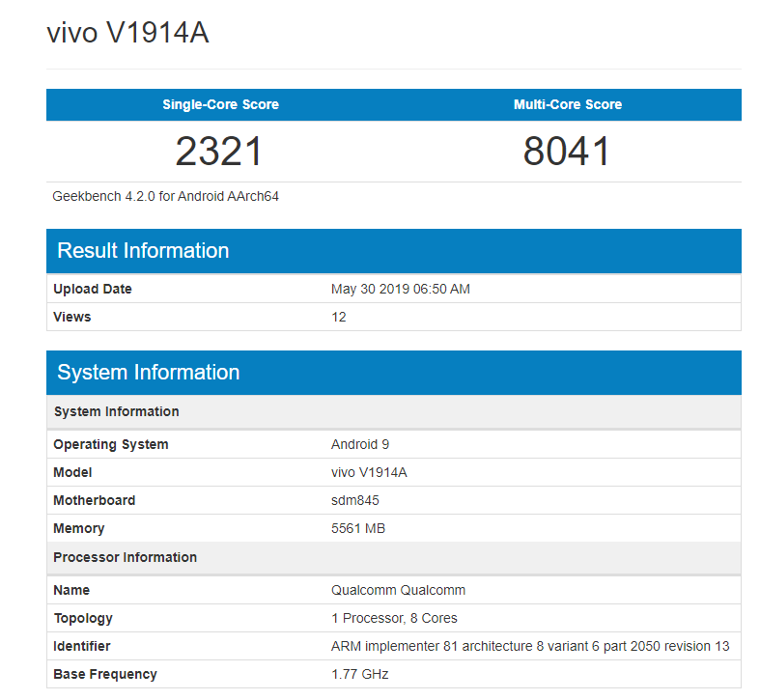Viewport: 760px width, 700px height.
Task: Select the 1.77 GHz frequency value
Action: tap(359, 674)
